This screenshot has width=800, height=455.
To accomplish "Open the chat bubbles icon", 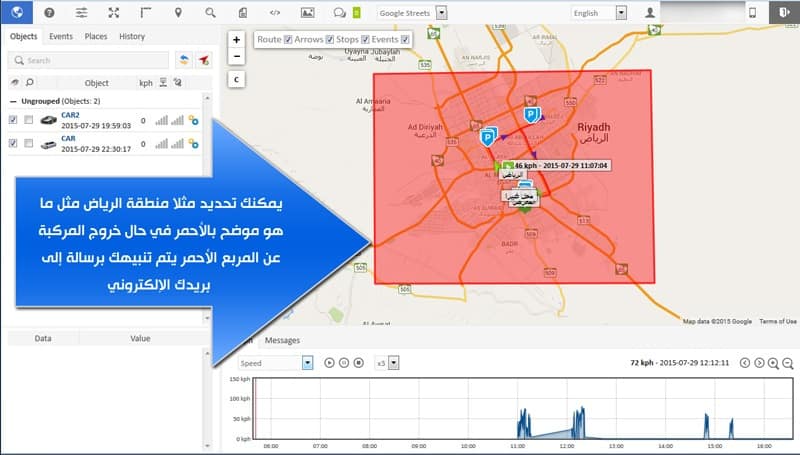I will (x=339, y=13).
